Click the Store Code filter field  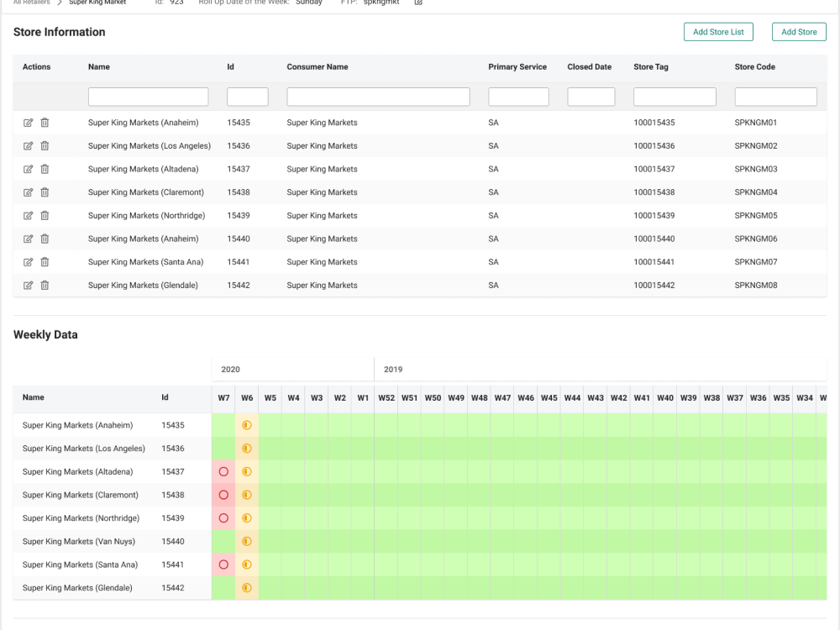click(x=775, y=97)
